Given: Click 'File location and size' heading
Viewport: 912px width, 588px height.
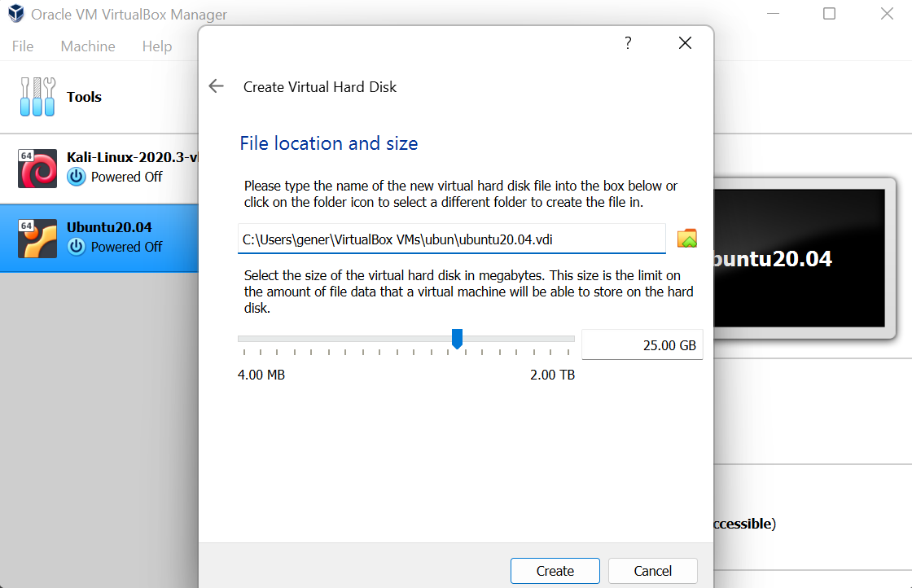Looking at the screenshot, I should 329,143.
